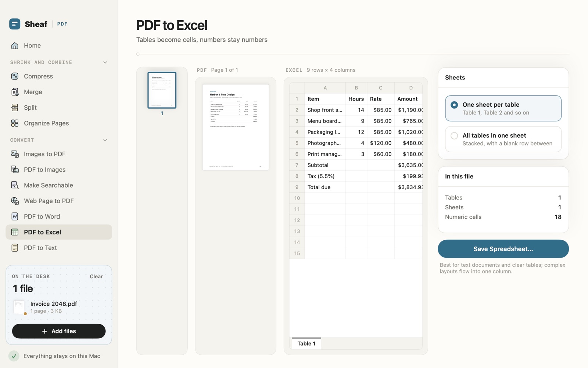
Task: Select One sheet per table option
Action: pos(503,109)
